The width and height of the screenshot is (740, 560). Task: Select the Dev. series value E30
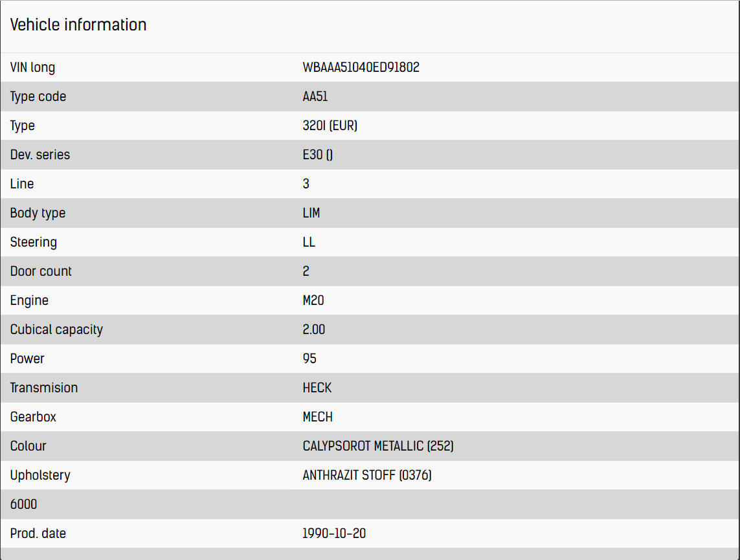click(317, 155)
